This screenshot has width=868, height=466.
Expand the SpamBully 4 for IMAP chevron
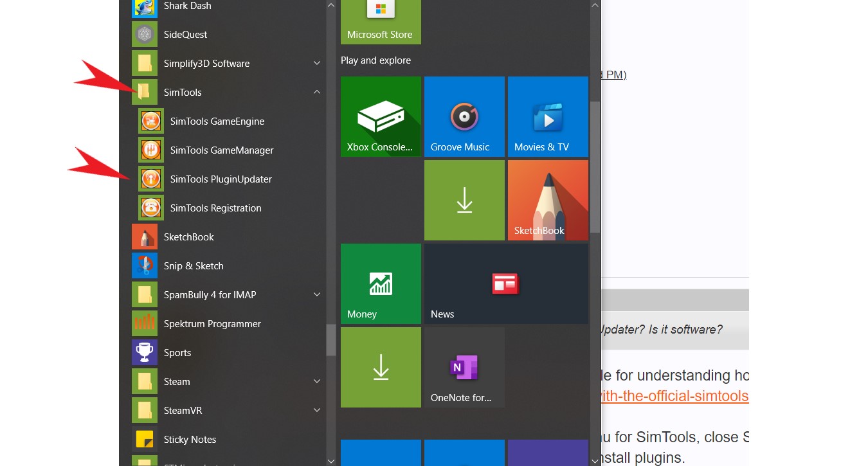[x=317, y=294]
